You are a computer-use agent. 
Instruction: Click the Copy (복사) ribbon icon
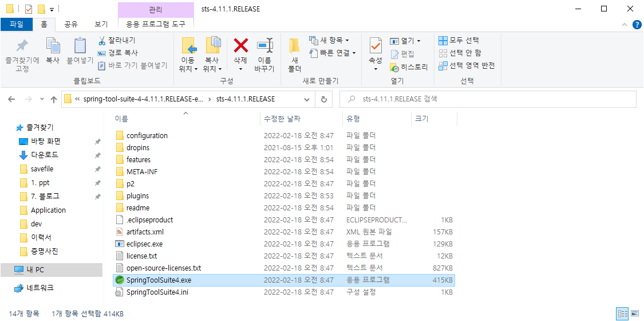click(53, 45)
